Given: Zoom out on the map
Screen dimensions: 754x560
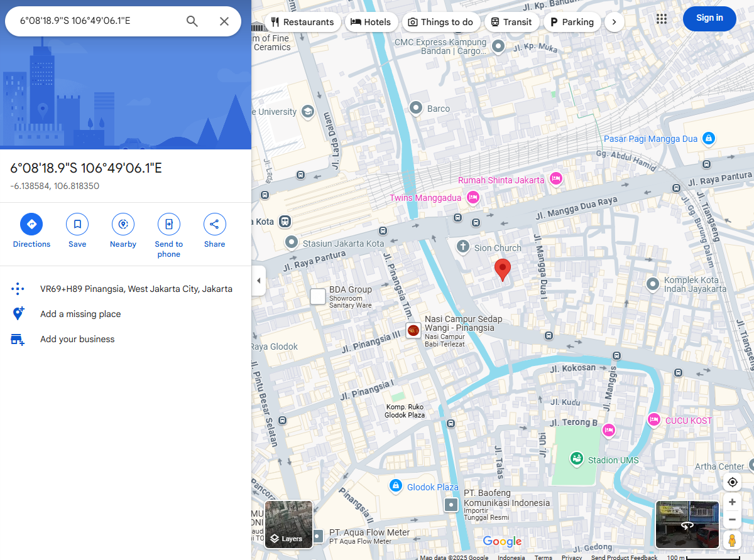Looking at the screenshot, I should pos(732,520).
